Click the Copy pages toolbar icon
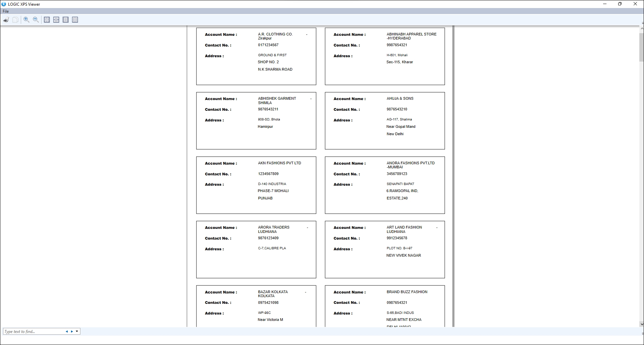The image size is (644, 345). tap(15, 20)
